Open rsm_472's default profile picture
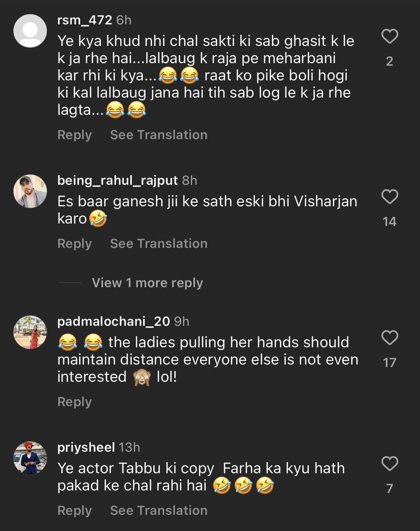420x531 pixels. pyautogui.click(x=30, y=31)
